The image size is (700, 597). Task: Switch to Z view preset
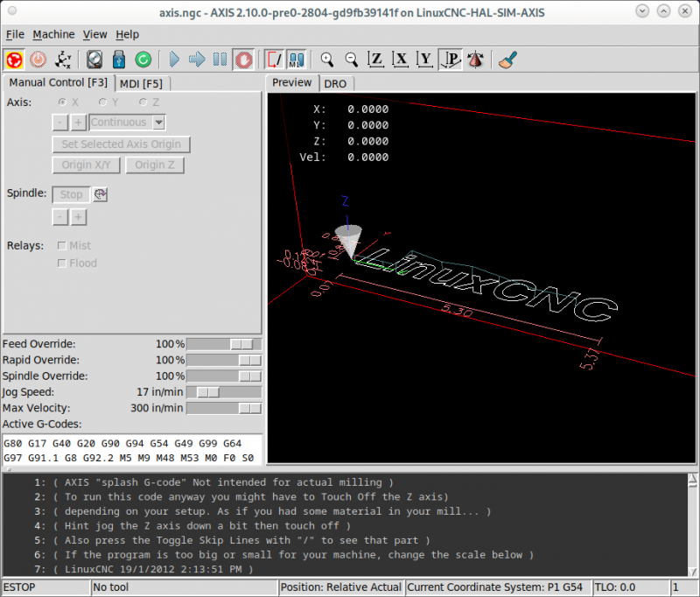pos(376,60)
